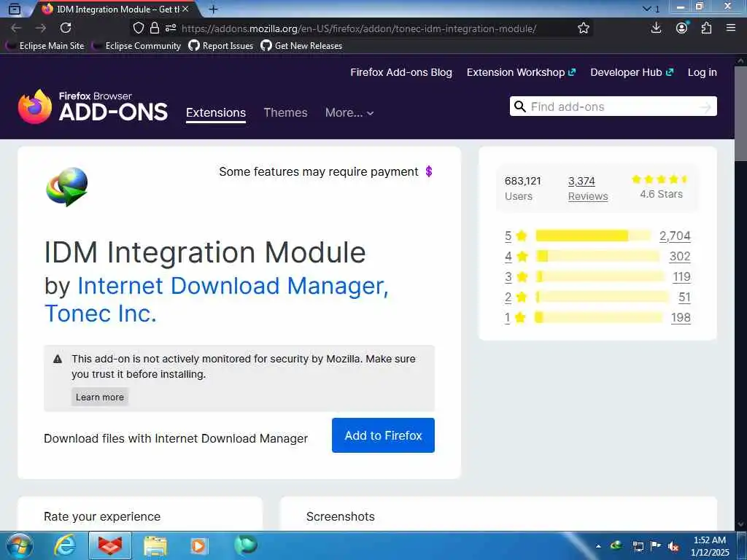Open Windows Explorer folder in taskbar
The height and width of the screenshot is (560, 747).
pos(155,545)
